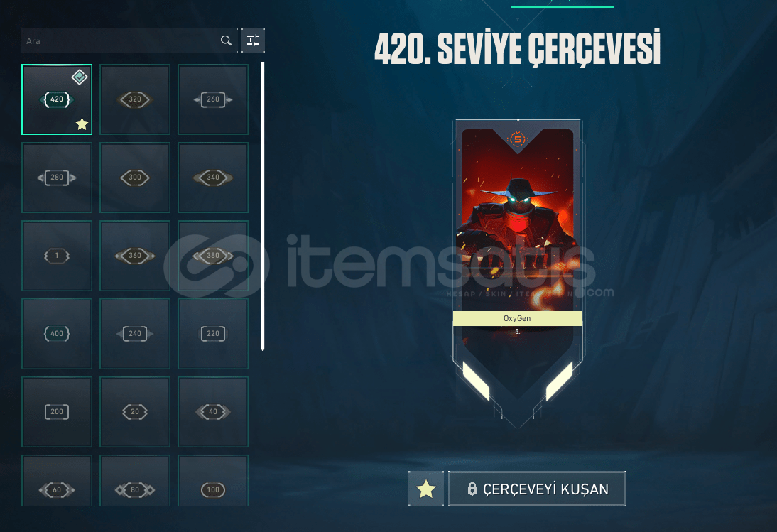Toggle favorite star next to Çerçeveyi Kuşan
This screenshot has height=532, width=777.
click(426, 489)
